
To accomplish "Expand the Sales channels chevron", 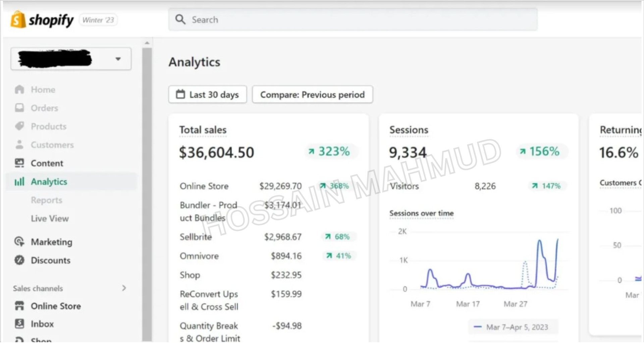I will point(124,288).
